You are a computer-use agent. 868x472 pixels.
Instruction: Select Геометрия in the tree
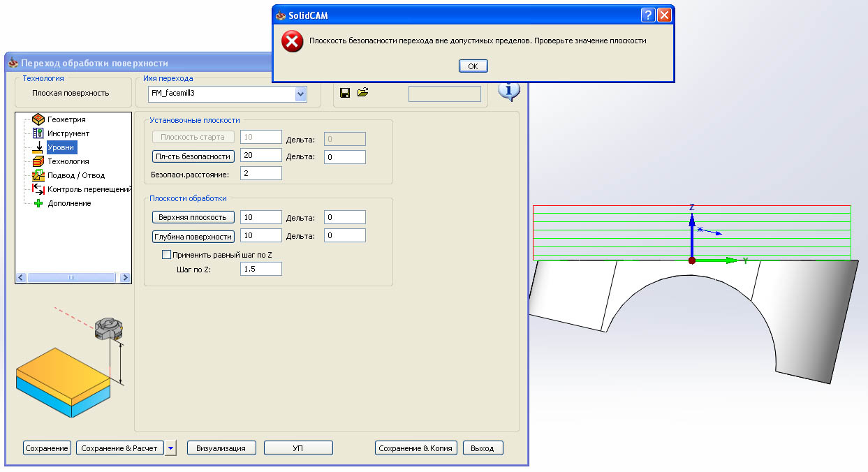pos(66,119)
